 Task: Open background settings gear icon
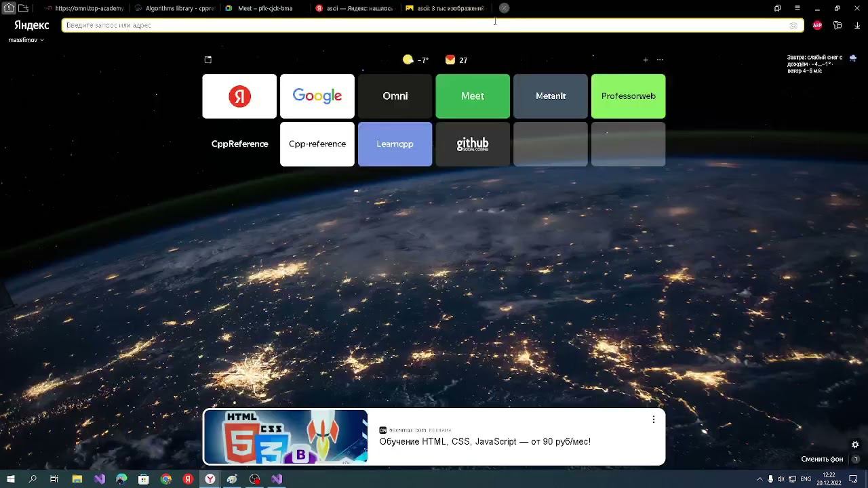coord(855,445)
